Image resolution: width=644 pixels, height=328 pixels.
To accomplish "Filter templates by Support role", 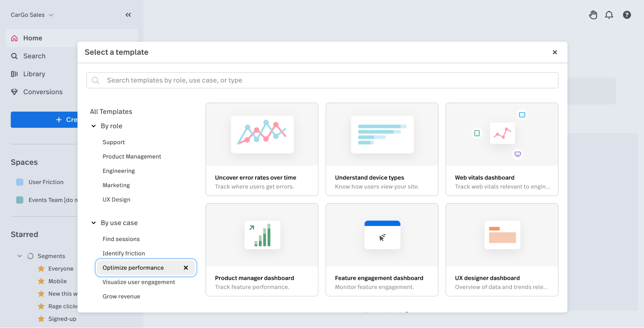I will [x=114, y=142].
